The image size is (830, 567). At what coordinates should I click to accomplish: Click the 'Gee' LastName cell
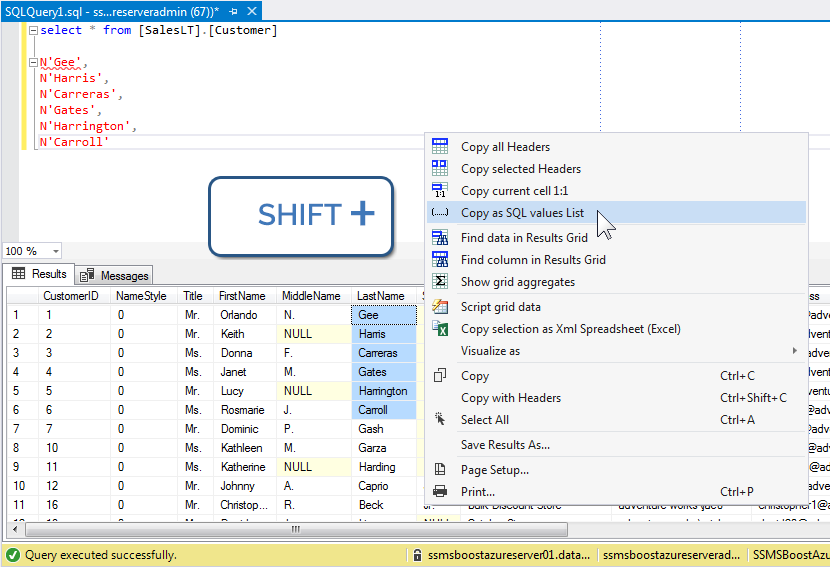pyautogui.click(x=384, y=315)
